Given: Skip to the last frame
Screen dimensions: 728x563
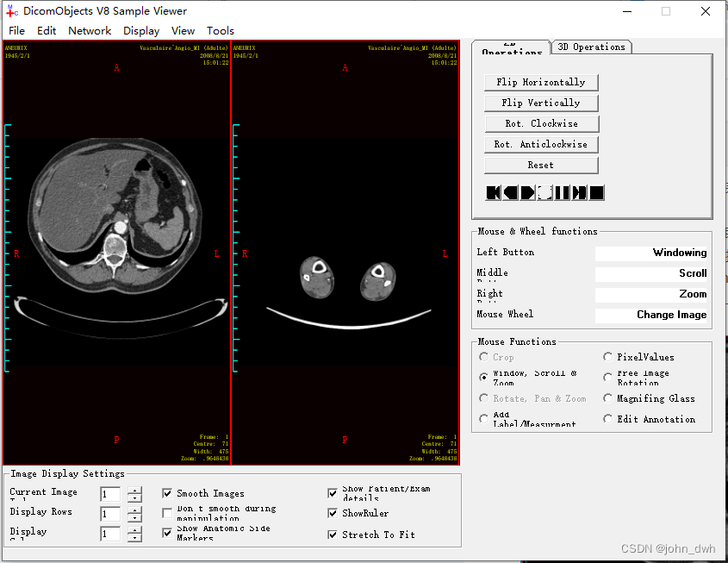Looking at the screenshot, I should pyautogui.click(x=579, y=192).
